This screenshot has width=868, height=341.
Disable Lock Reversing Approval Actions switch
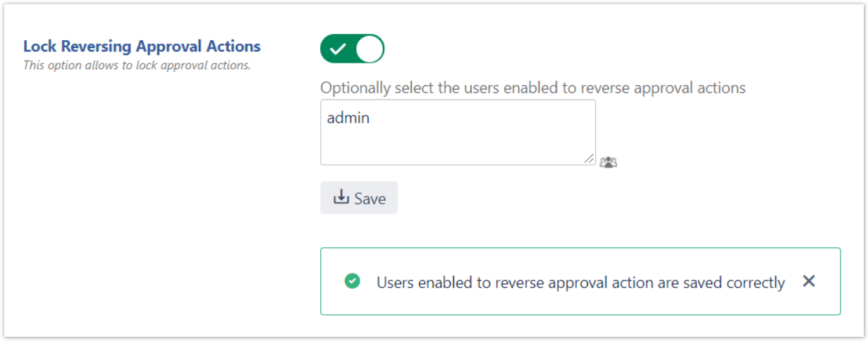click(x=352, y=49)
